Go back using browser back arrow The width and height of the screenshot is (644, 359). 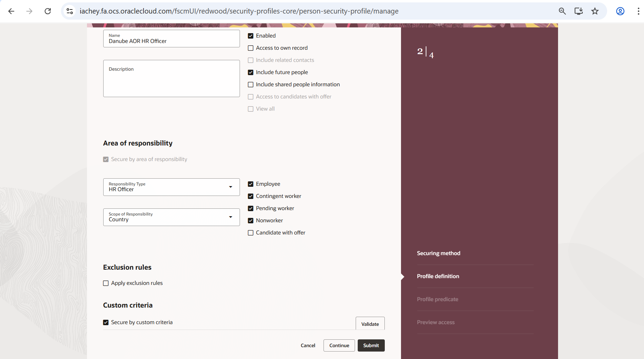pos(11,11)
